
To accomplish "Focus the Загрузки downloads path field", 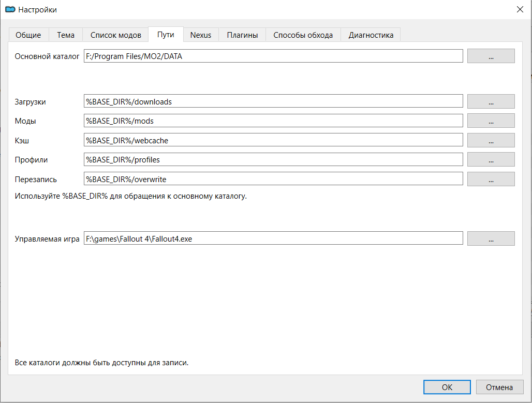I will click(273, 101).
